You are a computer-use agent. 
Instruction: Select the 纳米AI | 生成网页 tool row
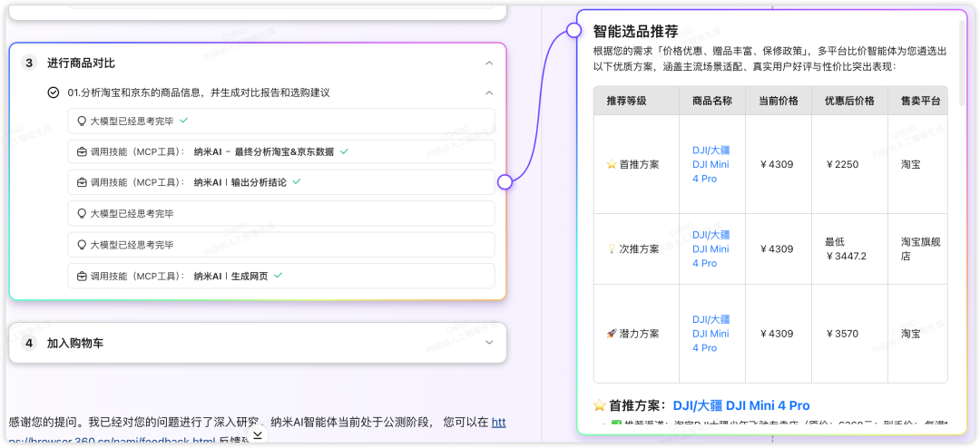coord(281,276)
